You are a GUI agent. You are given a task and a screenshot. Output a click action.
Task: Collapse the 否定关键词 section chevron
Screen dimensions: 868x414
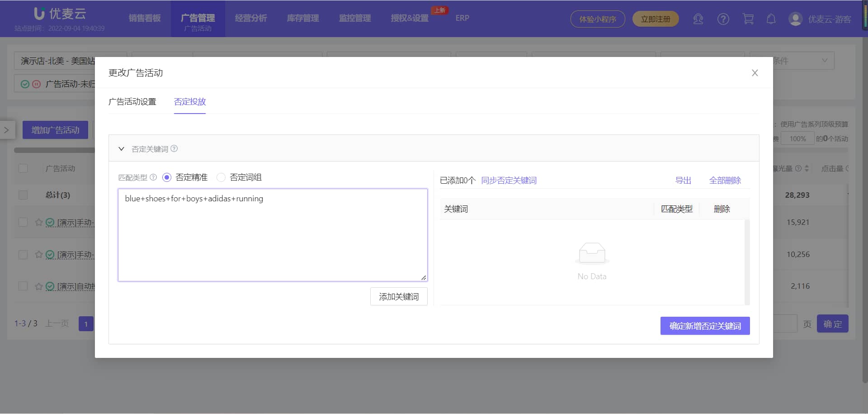pos(121,149)
